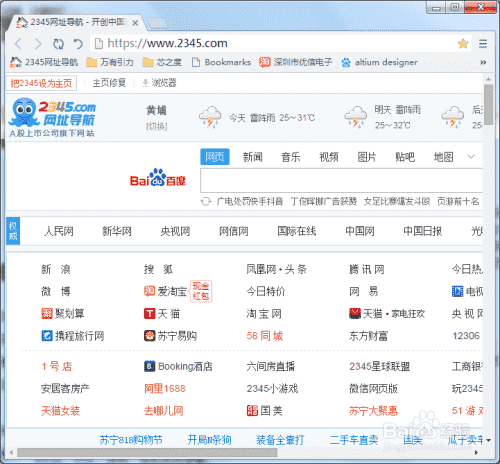Open the 苏宁818购物节 bottom link
Screen dimensions: 500x464
131,440
